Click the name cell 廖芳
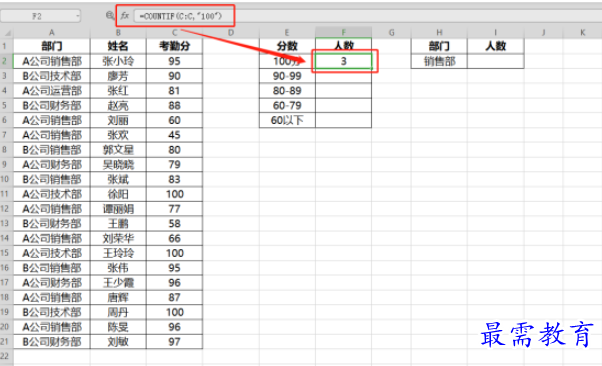This screenshot has width=602, height=366. tap(118, 76)
